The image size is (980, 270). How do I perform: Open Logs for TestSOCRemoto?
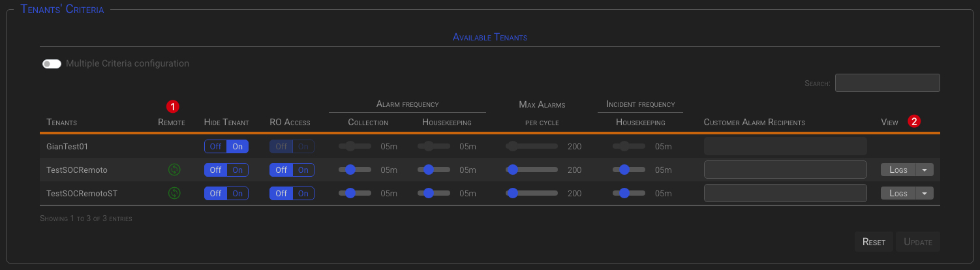(x=898, y=170)
